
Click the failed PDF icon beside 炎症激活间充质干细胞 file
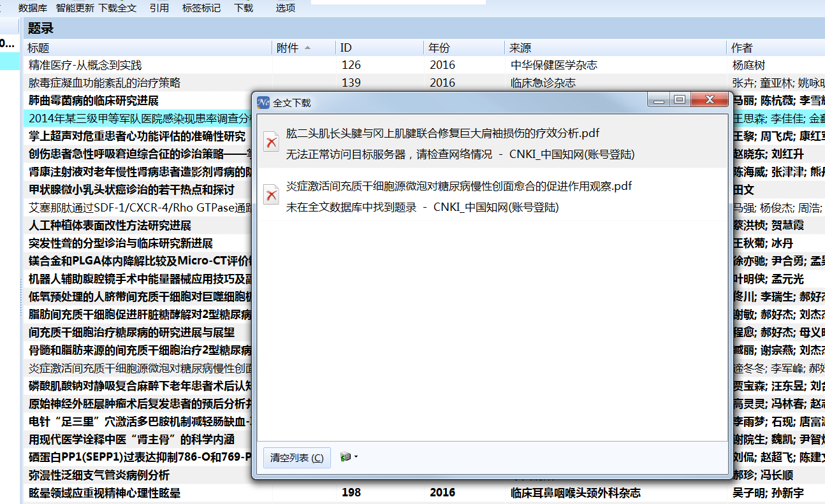coord(272,195)
